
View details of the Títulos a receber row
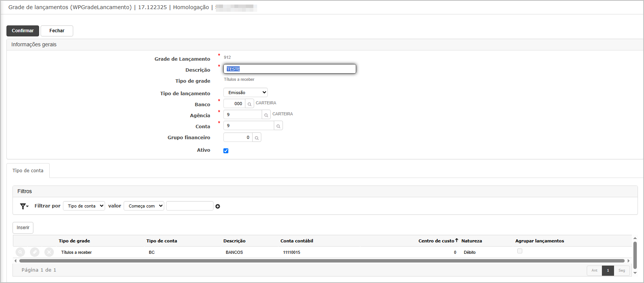pos(20,252)
